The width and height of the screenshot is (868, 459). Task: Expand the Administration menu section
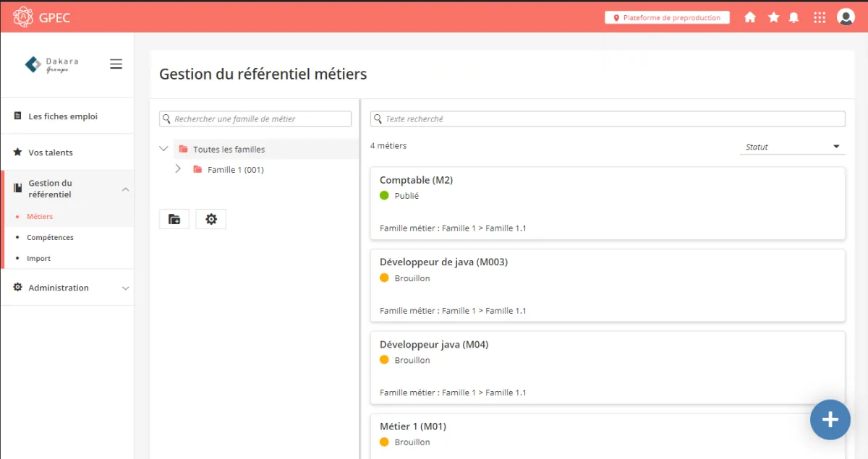(125, 288)
